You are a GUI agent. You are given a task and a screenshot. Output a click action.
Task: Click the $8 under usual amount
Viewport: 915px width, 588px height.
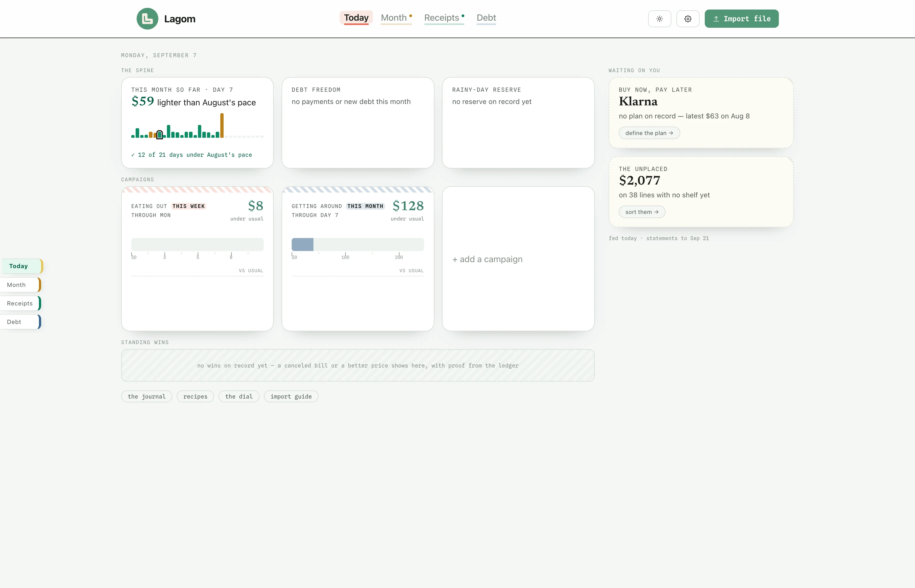point(255,206)
